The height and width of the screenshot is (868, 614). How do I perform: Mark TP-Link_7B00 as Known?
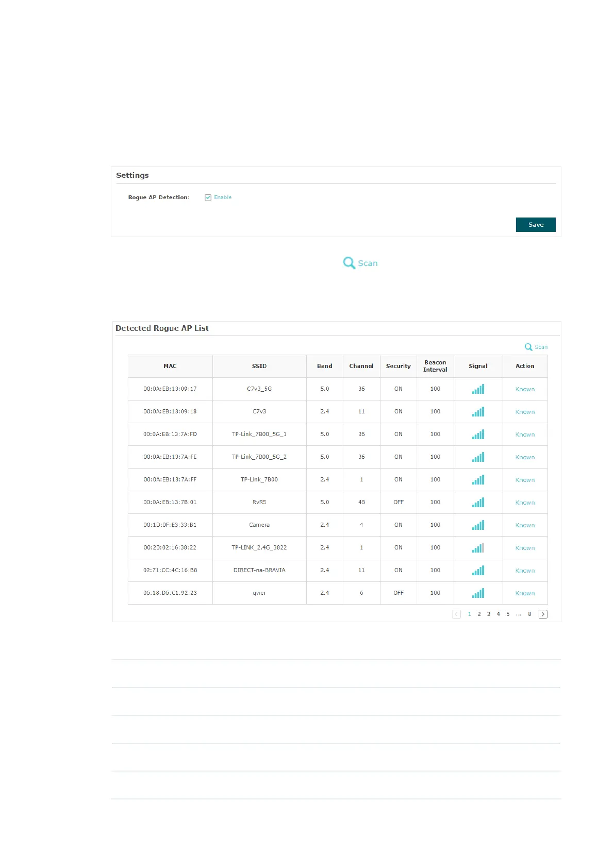click(x=525, y=480)
